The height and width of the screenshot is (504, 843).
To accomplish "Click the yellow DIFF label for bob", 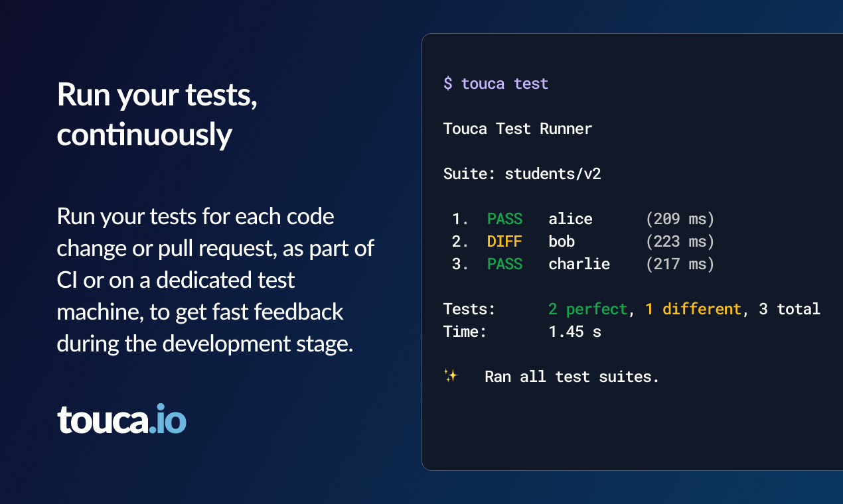I will [x=504, y=241].
